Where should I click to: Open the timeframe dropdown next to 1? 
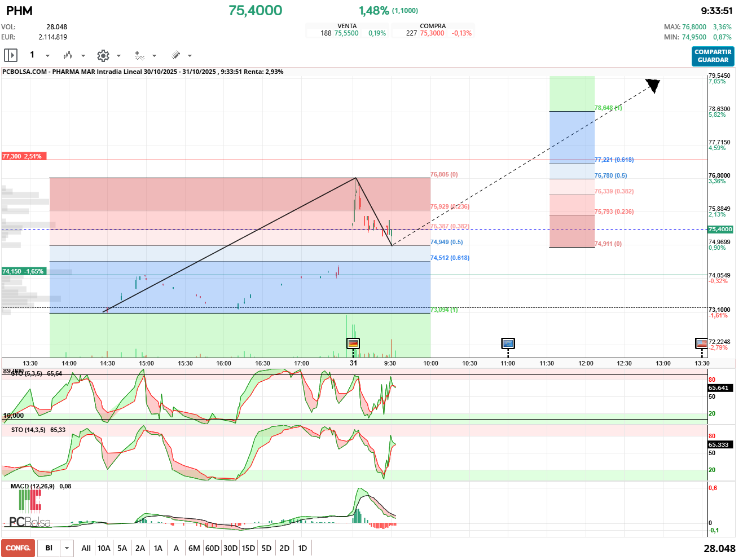[47, 55]
